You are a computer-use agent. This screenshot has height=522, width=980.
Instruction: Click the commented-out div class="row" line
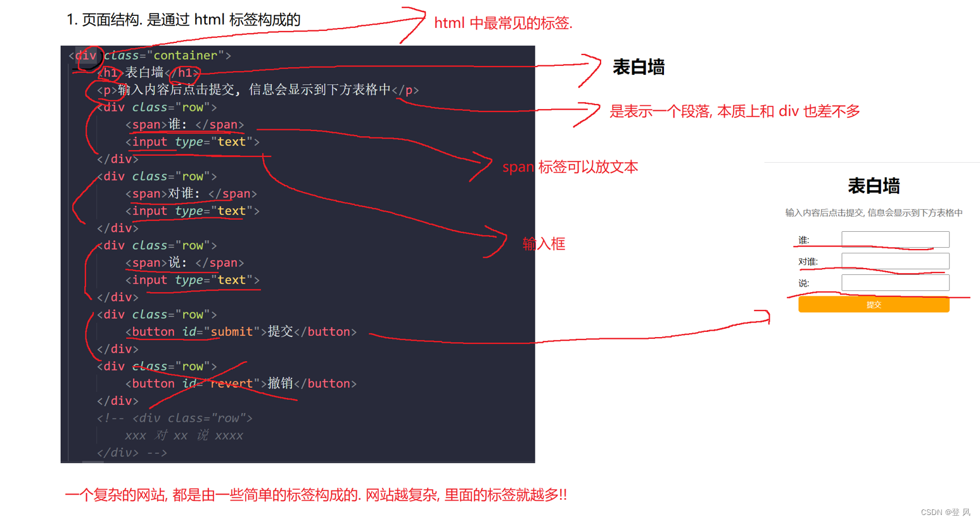click(x=175, y=418)
